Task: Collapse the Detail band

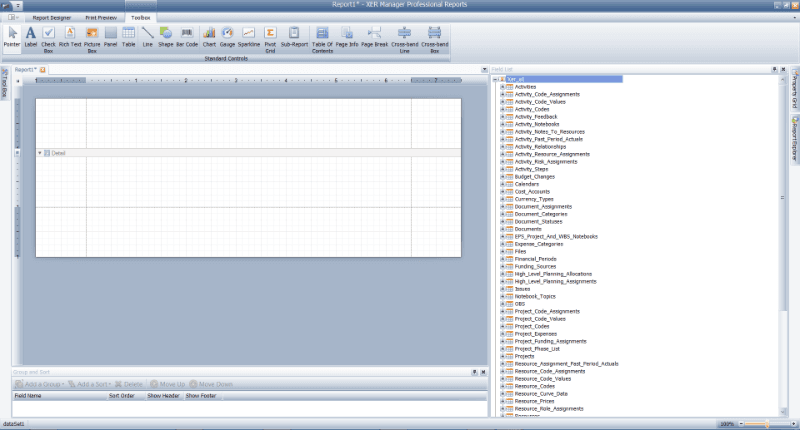Action: [39, 153]
